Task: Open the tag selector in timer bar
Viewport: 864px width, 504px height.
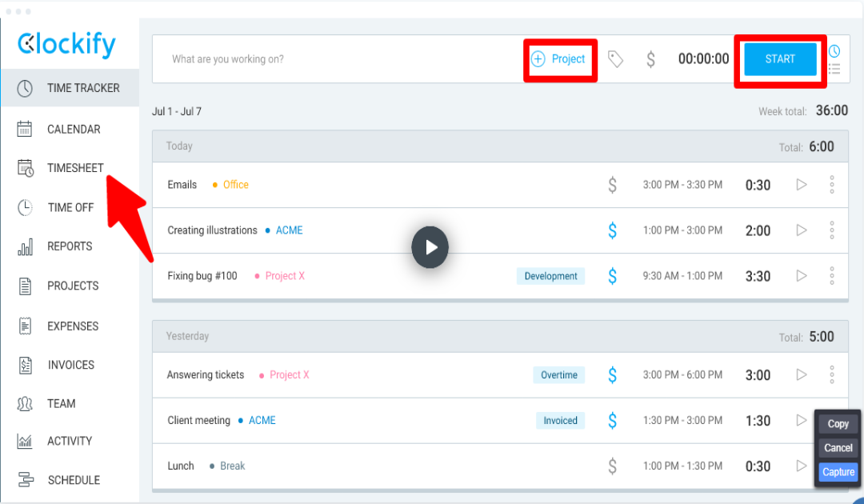Action: tap(615, 59)
